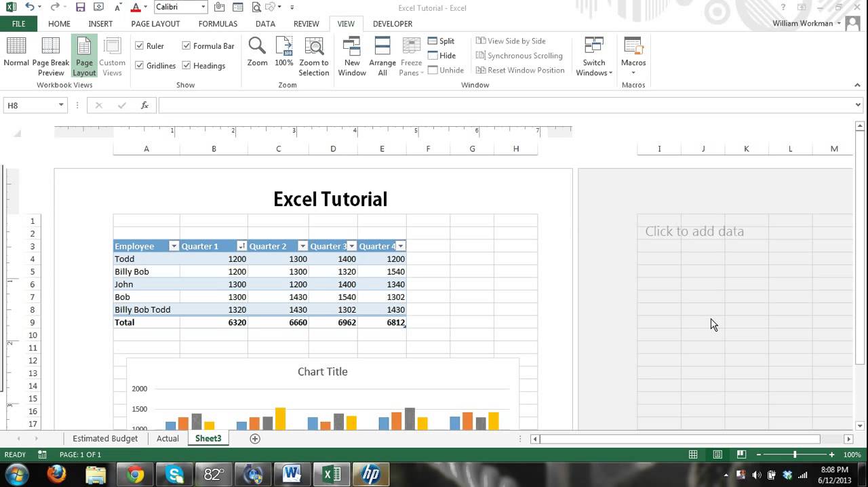Screen dimensions: 868x487
Task: Click inside the formula bar input
Action: (505, 105)
